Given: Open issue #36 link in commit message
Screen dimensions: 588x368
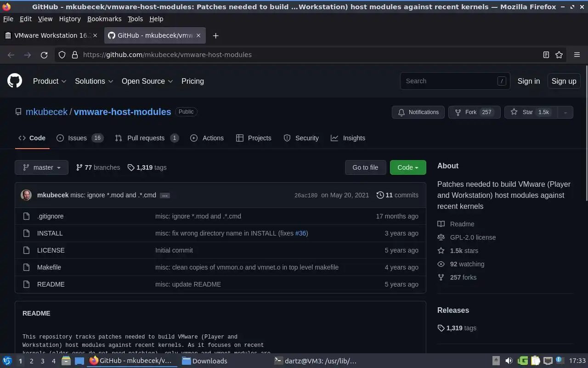Looking at the screenshot, I should (x=300, y=233).
